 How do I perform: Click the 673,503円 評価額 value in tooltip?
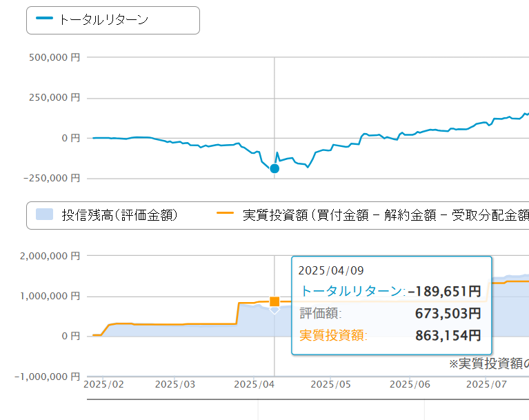click(x=448, y=313)
